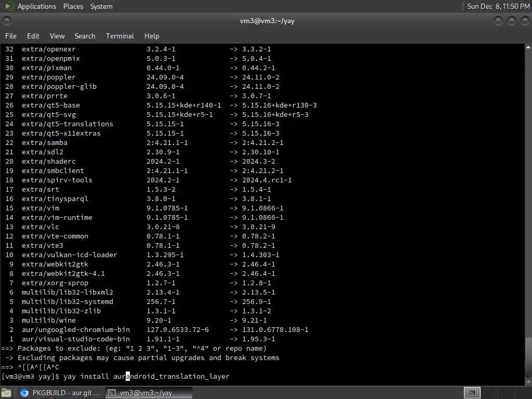The height and width of the screenshot is (399, 532).
Task: Click the text extra/vlc
Action: (x=41, y=227)
